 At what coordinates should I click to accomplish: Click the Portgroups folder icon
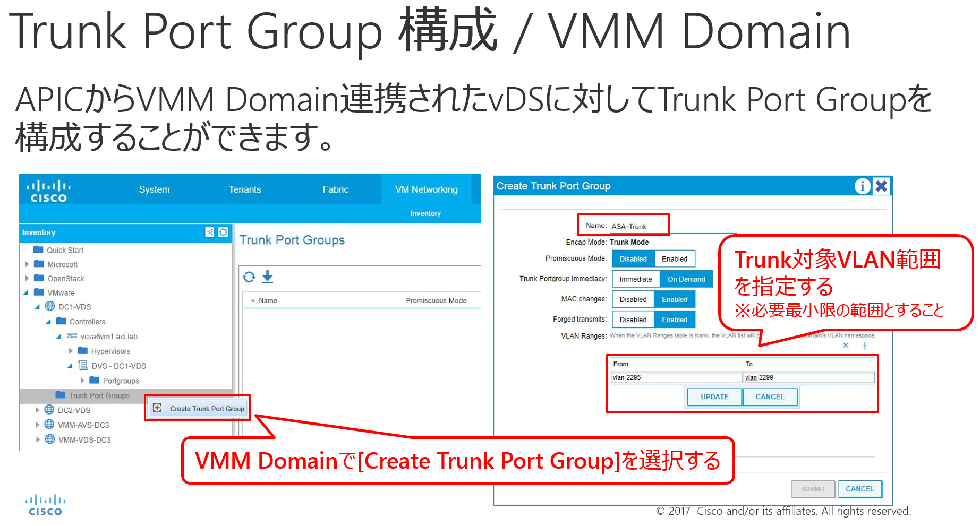(x=95, y=380)
